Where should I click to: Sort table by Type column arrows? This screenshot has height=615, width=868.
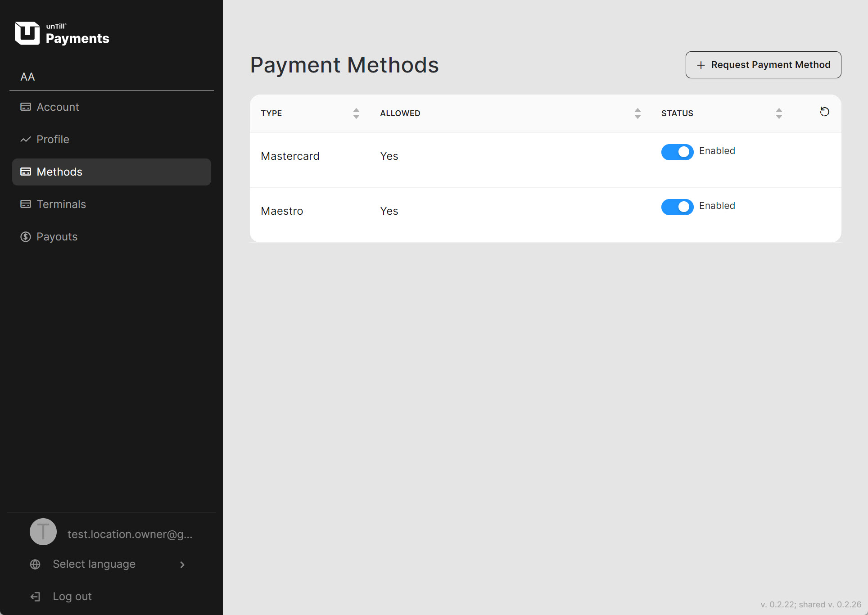click(356, 113)
